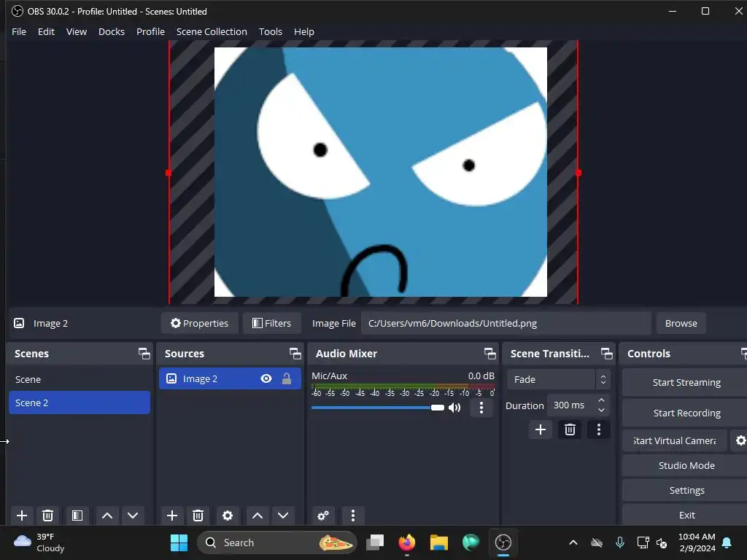The height and width of the screenshot is (560, 747).
Task: Remove scene transition with trash icon
Action: click(570, 429)
